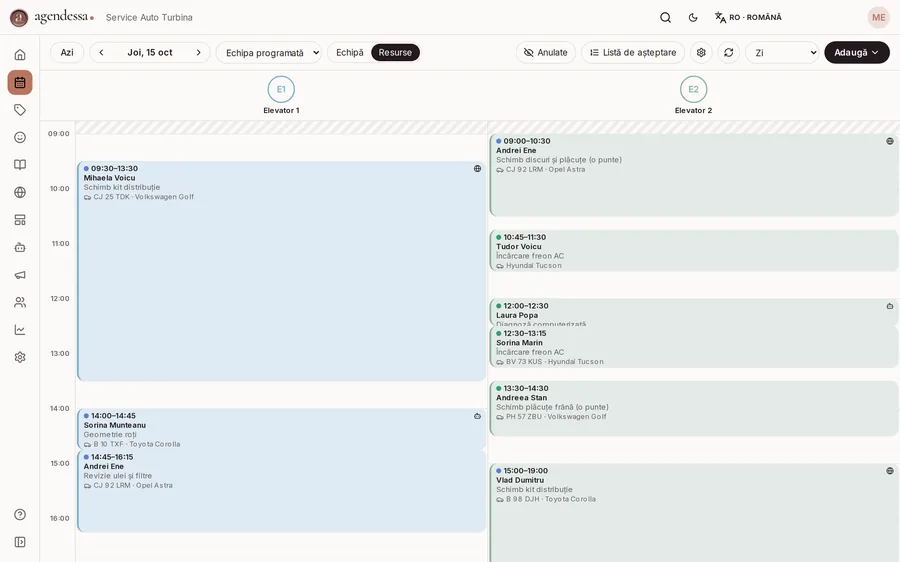Open the RO · ROMÂNĂ language selector
This screenshot has width=900, height=562.
748,17
